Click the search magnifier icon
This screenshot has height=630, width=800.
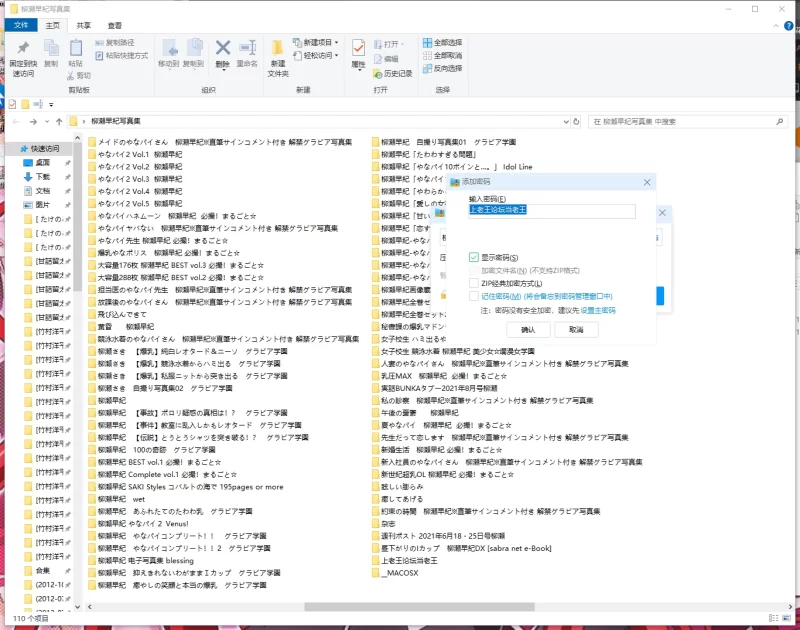[x=780, y=121]
